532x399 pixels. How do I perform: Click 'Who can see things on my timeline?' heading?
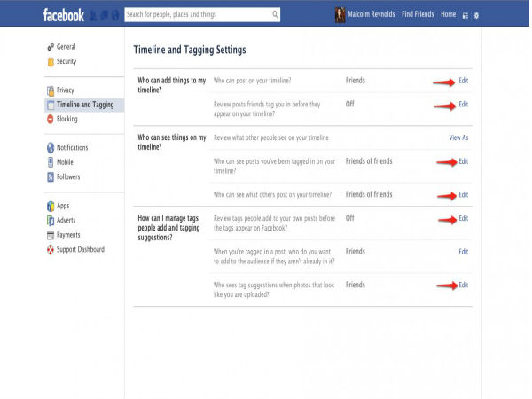[172, 142]
